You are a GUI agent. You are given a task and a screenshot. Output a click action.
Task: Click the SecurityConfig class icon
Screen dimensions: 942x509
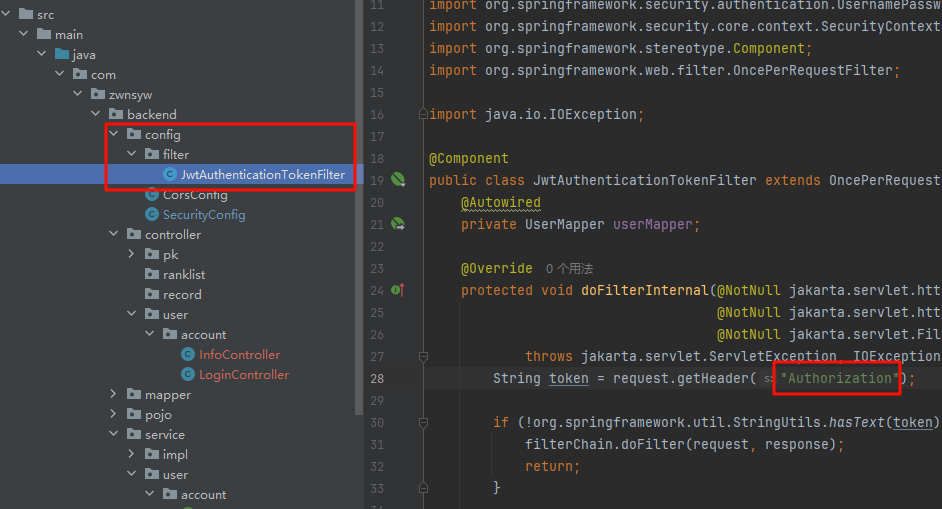coord(152,214)
